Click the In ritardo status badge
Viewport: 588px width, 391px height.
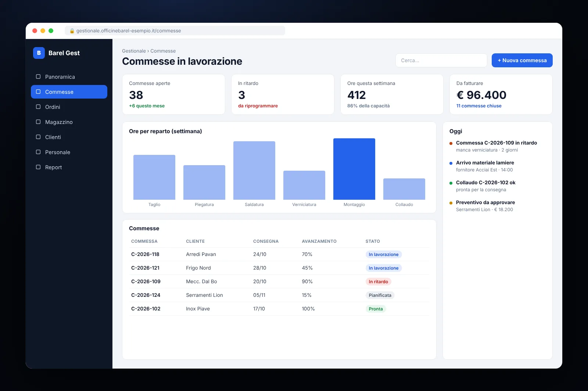378,282
